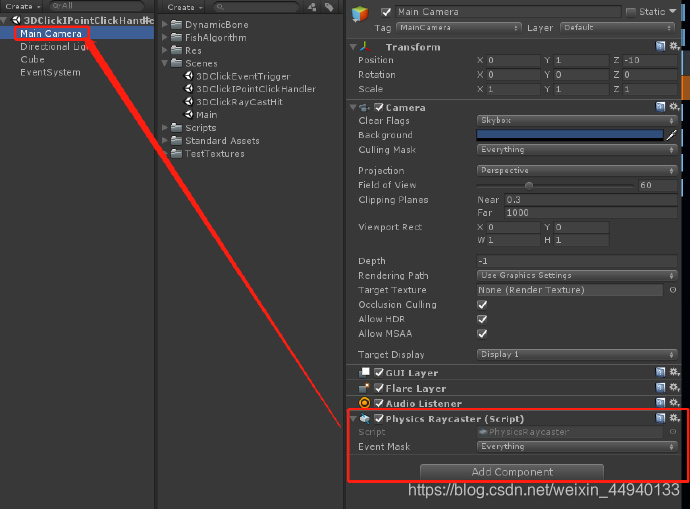Viewport: 690px width, 509px height.
Task: Disable the Camera component checkbox
Action: click(378, 107)
